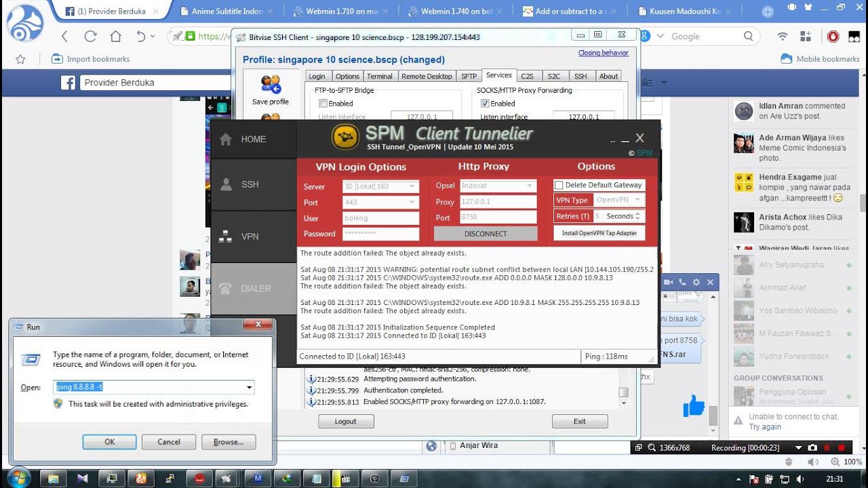The width and height of the screenshot is (868, 488).
Task: Click the Retries seconds spinner arrows
Action: [638, 216]
